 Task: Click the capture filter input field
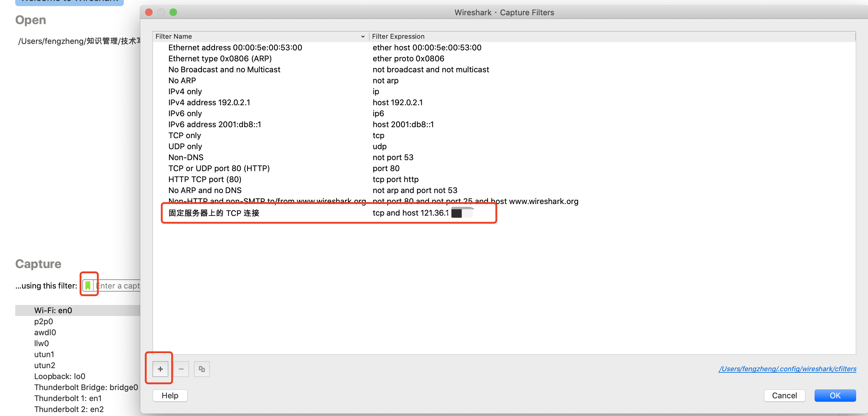[118, 286]
